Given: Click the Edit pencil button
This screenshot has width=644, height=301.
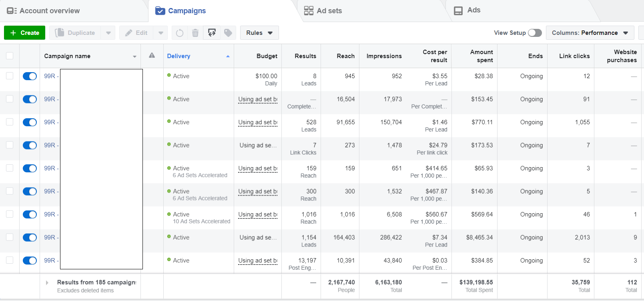Looking at the screenshot, I should (x=136, y=33).
